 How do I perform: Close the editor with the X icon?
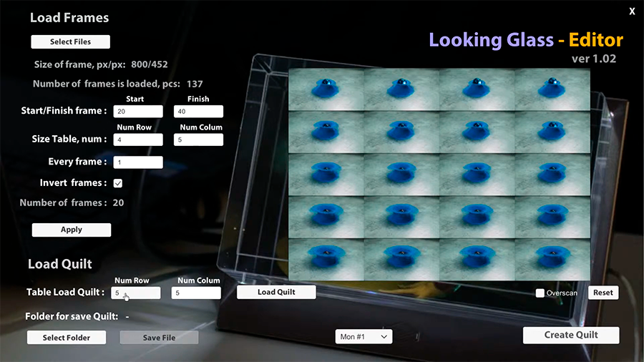pos(632,11)
